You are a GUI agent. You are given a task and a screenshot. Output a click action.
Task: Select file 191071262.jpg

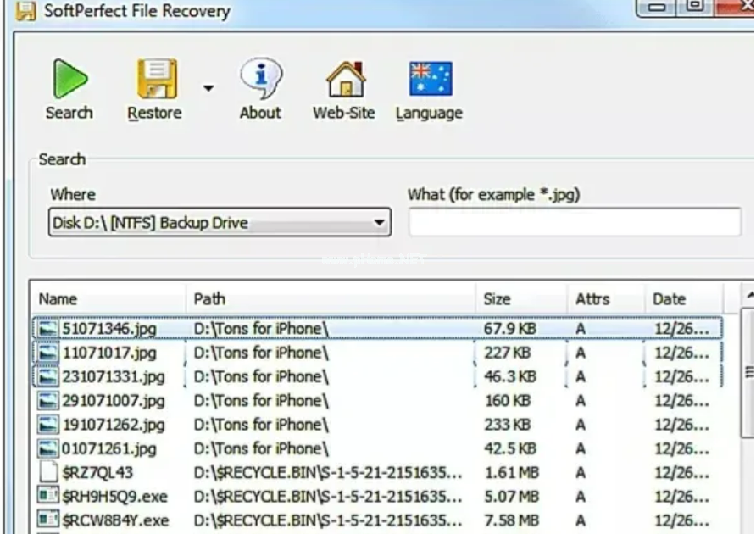pos(114,425)
